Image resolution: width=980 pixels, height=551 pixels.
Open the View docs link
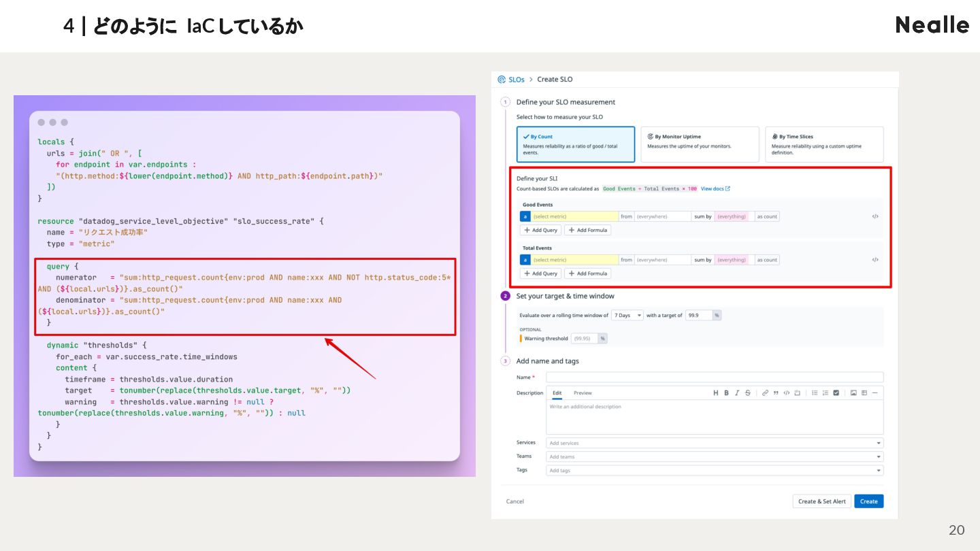click(712, 188)
